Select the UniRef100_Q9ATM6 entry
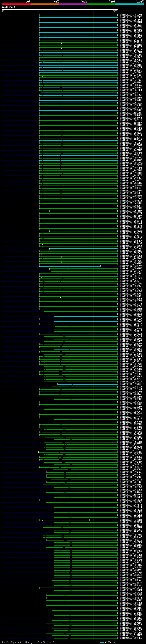 [131, 65]
